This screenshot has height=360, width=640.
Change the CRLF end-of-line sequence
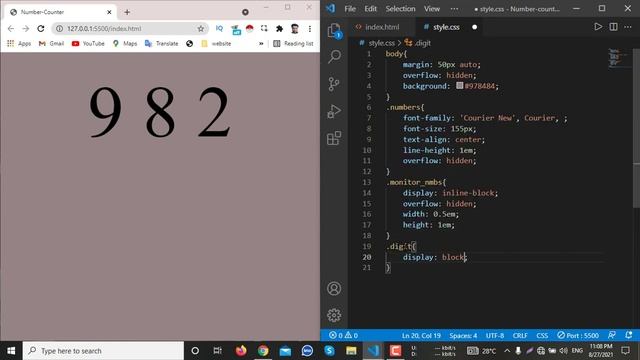coord(520,335)
